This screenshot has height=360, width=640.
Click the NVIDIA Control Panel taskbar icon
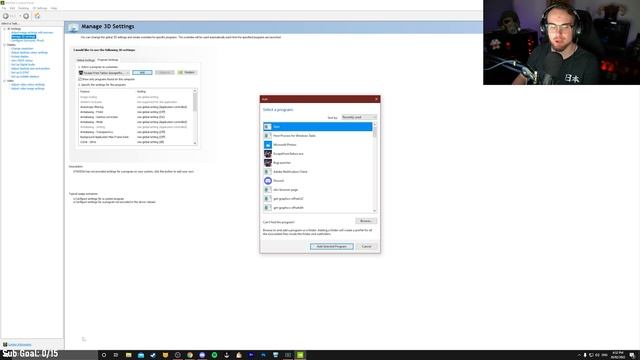pos(300,355)
